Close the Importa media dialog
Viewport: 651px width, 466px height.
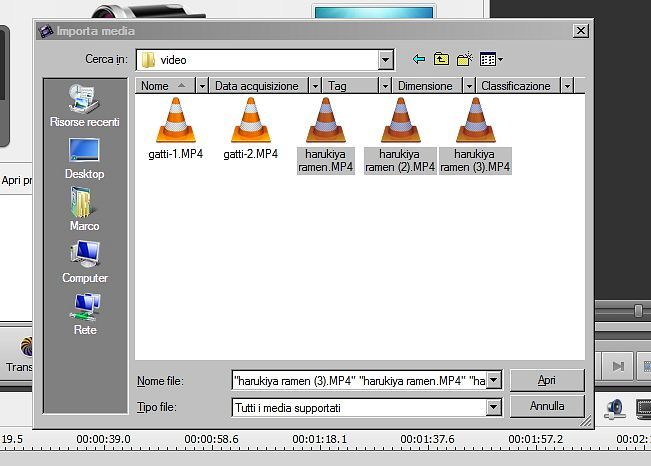click(x=580, y=31)
